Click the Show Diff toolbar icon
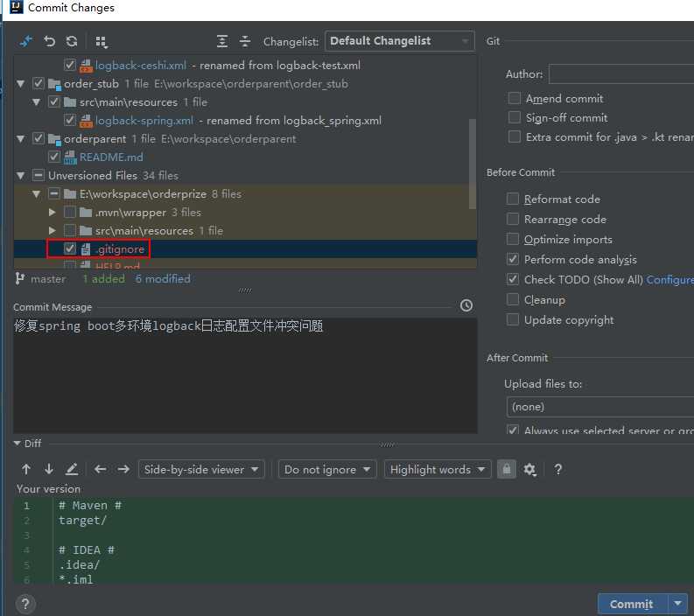694x616 pixels. tap(26, 42)
